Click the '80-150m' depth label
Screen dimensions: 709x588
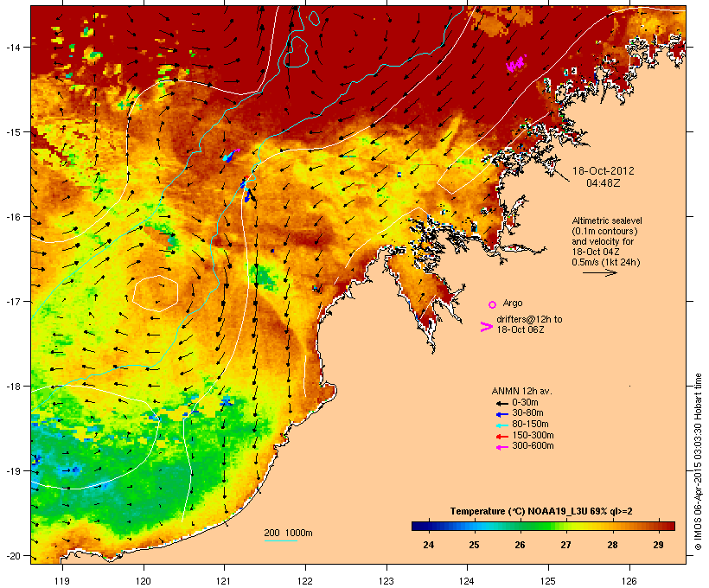530,425
